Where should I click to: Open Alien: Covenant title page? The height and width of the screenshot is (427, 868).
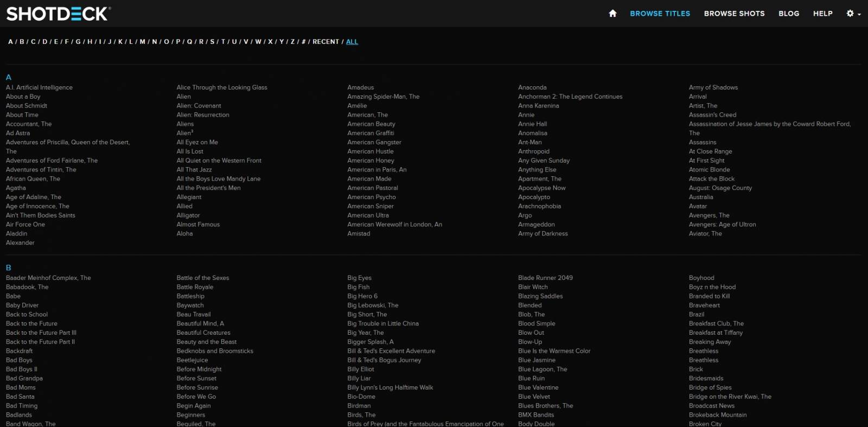199,106
